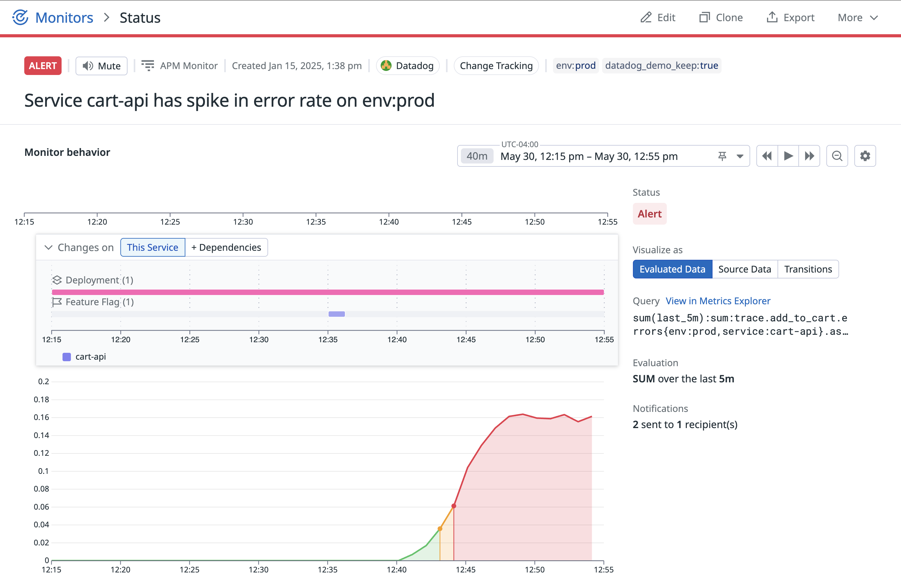Switch to Transitions view

pos(808,269)
